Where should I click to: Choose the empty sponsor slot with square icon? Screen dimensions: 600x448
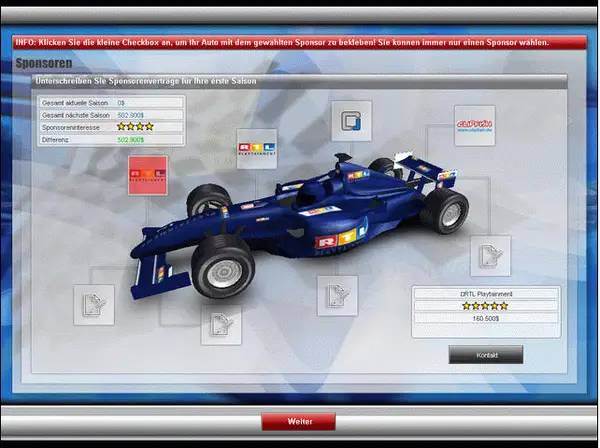351,121
